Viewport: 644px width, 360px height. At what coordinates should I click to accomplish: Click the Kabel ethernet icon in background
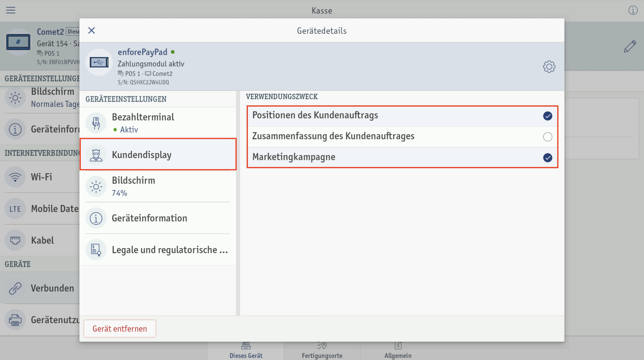(15, 240)
